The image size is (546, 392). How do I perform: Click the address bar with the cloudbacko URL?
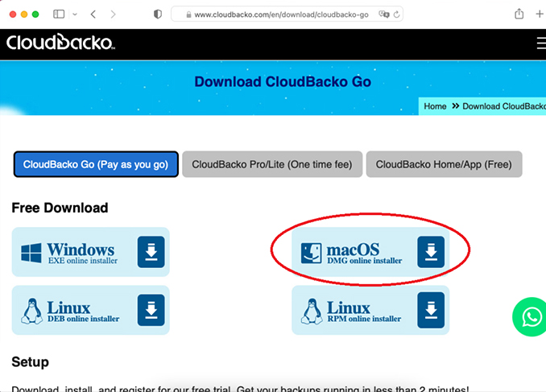pyautogui.click(x=287, y=14)
